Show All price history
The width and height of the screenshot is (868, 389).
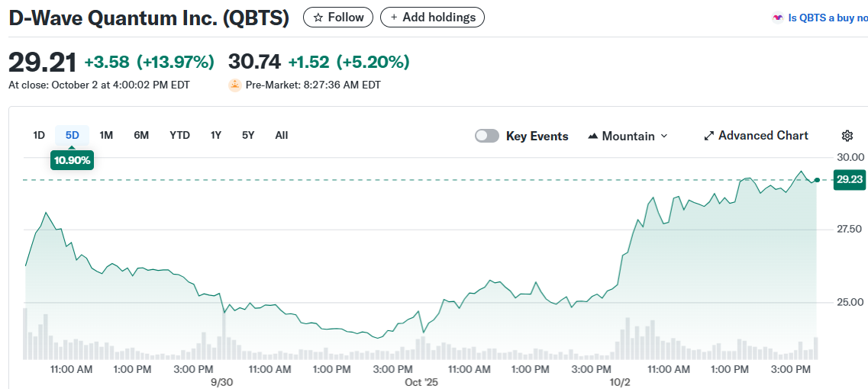click(282, 136)
